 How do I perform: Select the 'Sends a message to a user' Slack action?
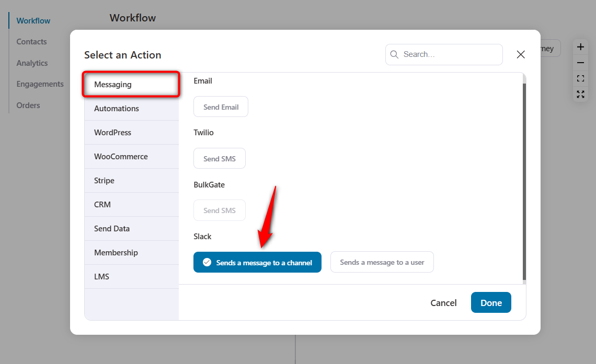[382, 262]
